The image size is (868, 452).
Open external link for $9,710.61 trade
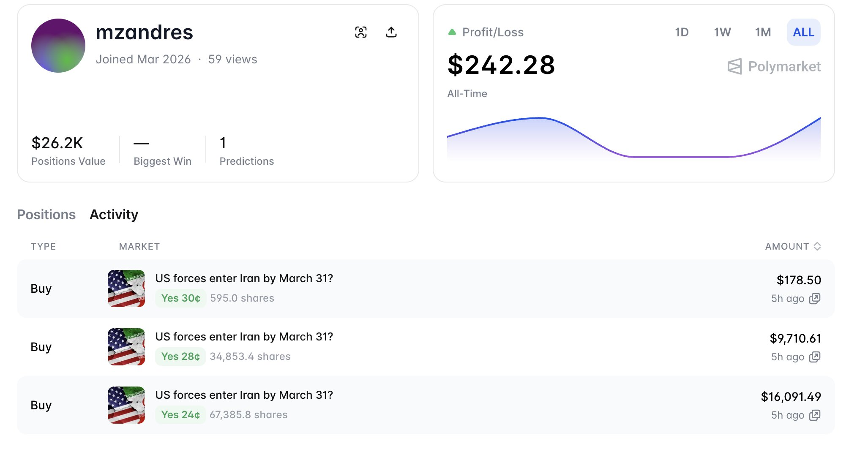[x=814, y=357]
